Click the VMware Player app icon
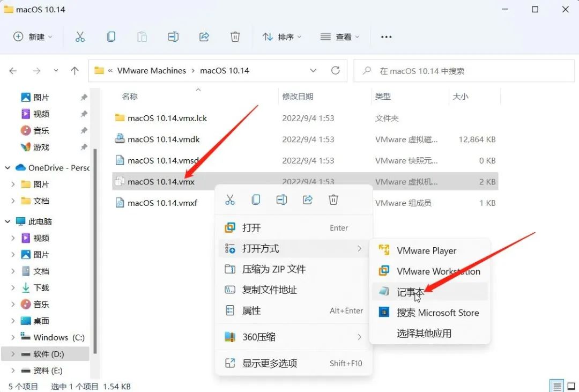The width and height of the screenshot is (579, 392). coord(384,250)
